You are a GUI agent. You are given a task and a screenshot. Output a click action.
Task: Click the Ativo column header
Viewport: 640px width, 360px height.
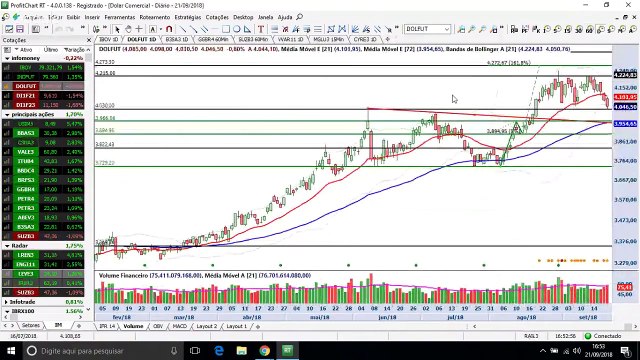click(26, 49)
